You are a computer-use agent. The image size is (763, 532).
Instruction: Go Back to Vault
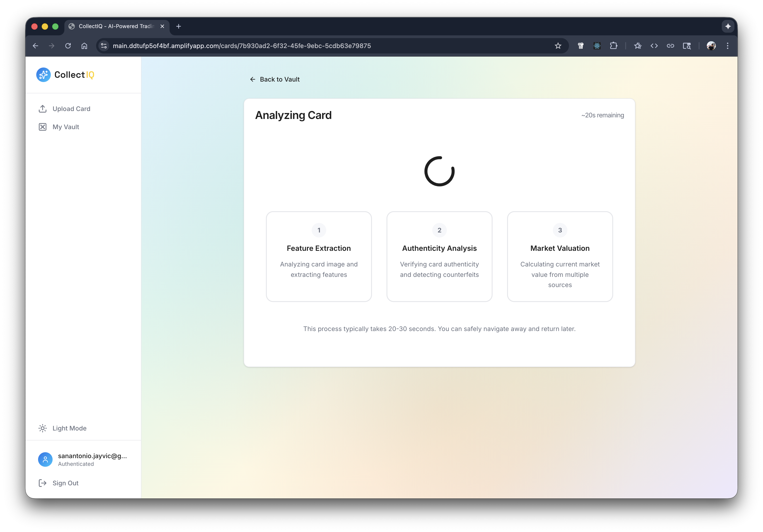(x=275, y=79)
